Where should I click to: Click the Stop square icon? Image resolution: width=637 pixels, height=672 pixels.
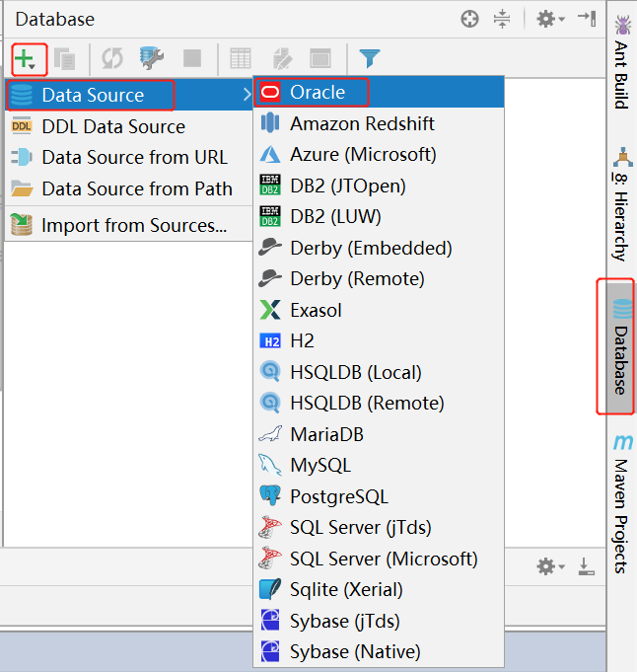(192, 58)
